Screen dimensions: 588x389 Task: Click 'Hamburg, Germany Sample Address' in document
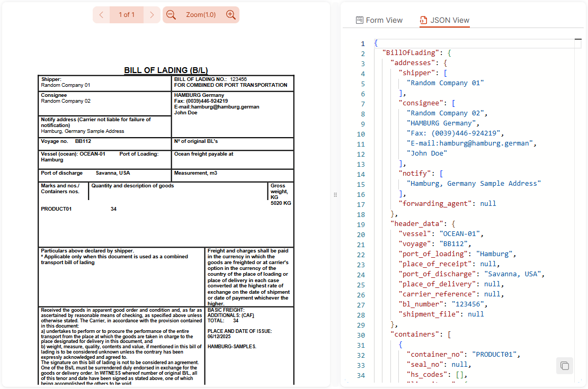(x=83, y=131)
